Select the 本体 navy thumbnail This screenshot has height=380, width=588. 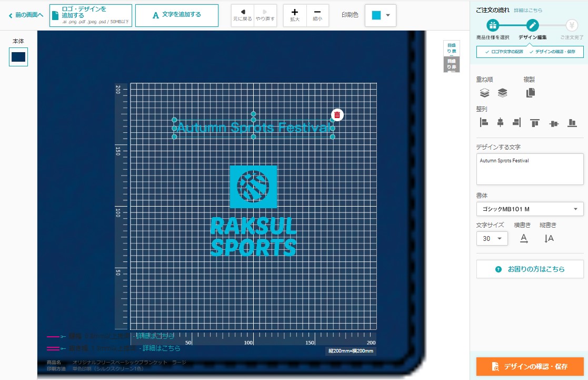click(x=18, y=57)
